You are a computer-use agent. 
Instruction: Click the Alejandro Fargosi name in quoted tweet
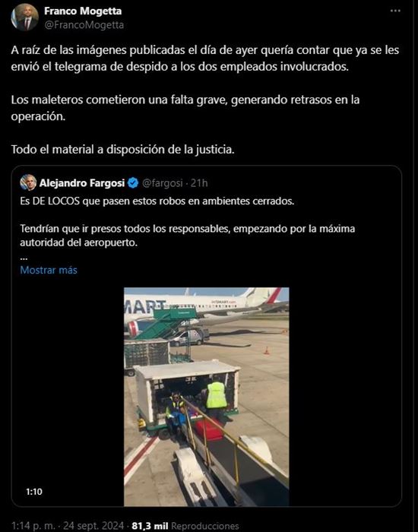tap(82, 183)
